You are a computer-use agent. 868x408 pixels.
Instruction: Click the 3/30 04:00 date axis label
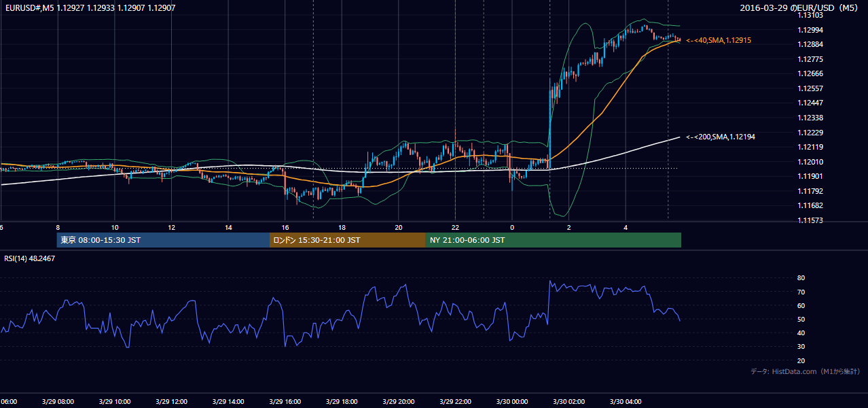(626, 401)
